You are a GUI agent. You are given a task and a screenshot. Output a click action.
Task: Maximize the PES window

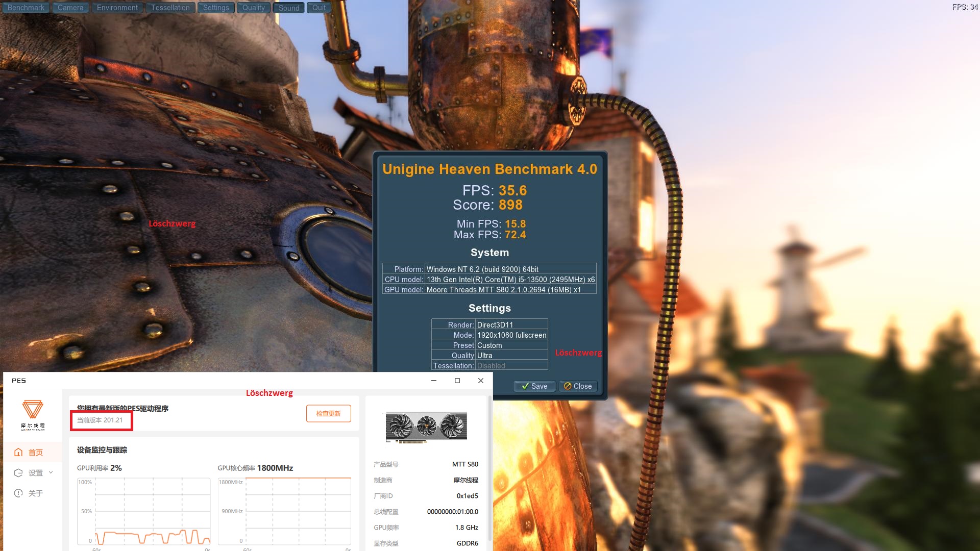click(x=457, y=381)
